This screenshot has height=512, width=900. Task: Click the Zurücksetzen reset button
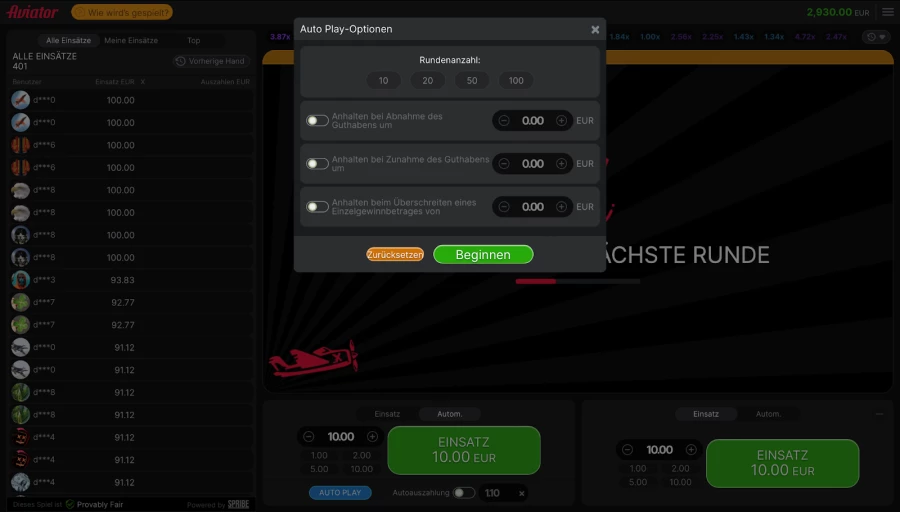coord(395,255)
